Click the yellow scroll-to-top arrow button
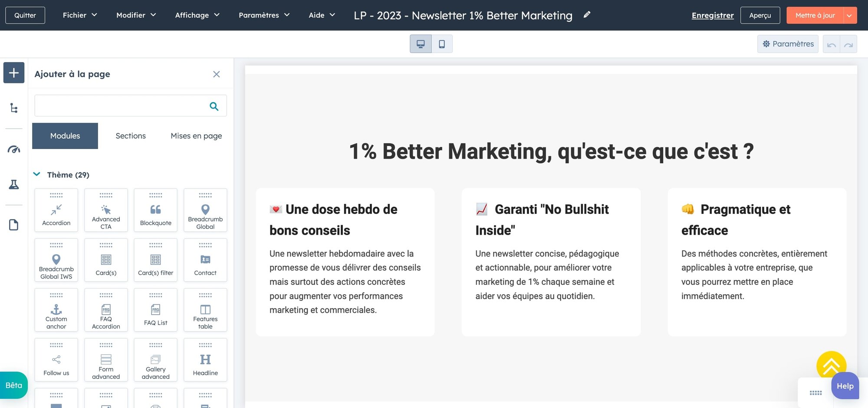This screenshot has height=408, width=868. click(x=831, y=365)
